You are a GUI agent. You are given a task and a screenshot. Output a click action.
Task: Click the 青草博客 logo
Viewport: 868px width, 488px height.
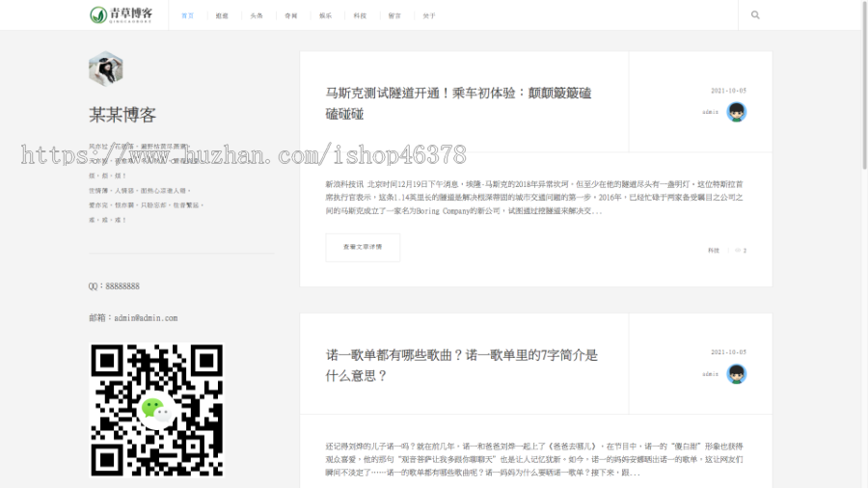coord(122,14)
